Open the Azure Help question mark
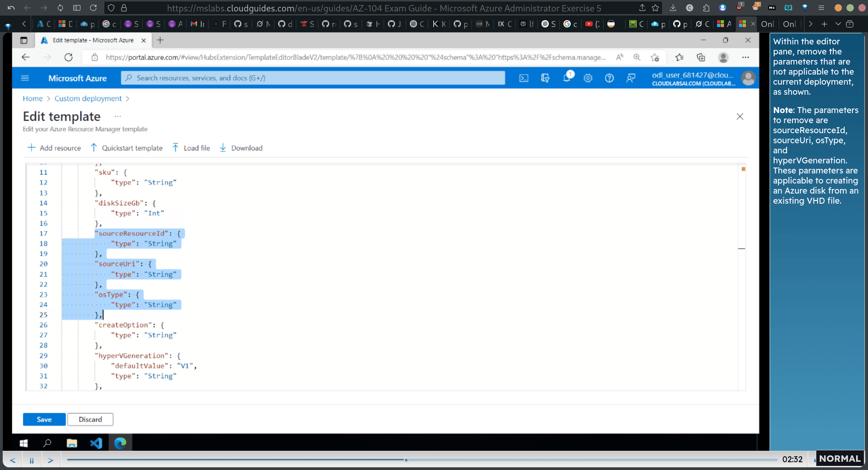Screen dimensions: 868x470 [x=609, y=78]
